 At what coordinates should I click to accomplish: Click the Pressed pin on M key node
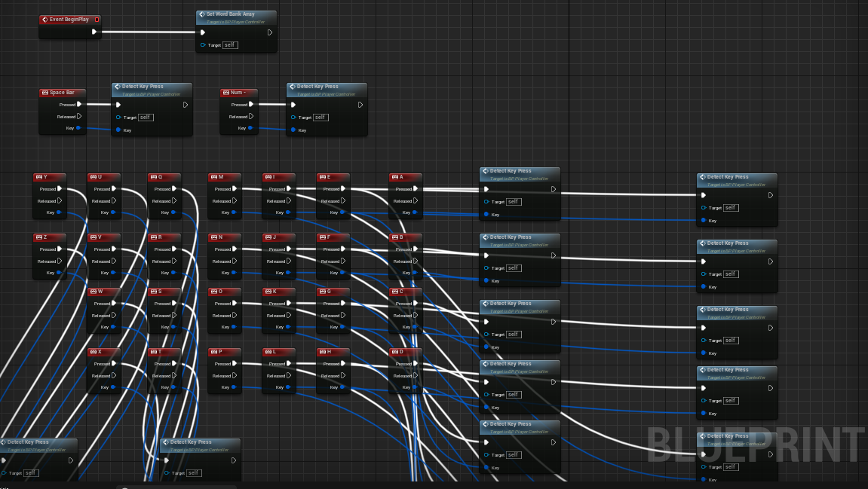point(235,188)
